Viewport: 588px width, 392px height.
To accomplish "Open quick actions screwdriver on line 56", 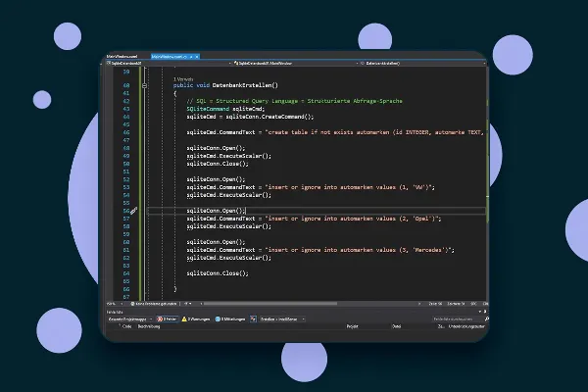I will 133,211.
